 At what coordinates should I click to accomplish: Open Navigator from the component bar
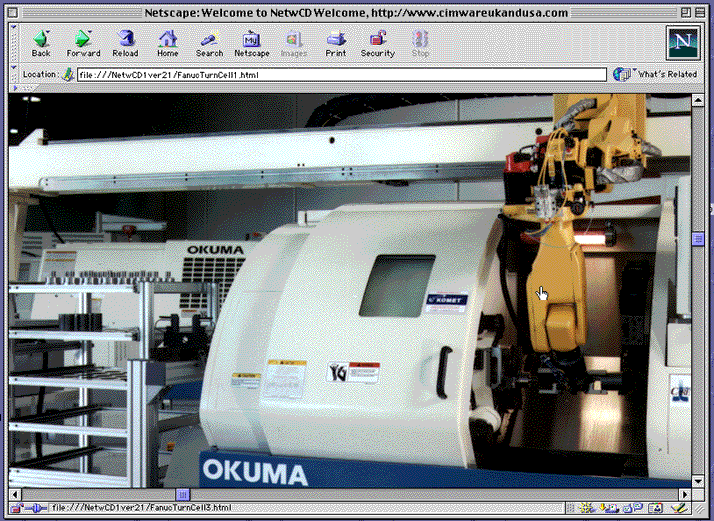(586, 508)
